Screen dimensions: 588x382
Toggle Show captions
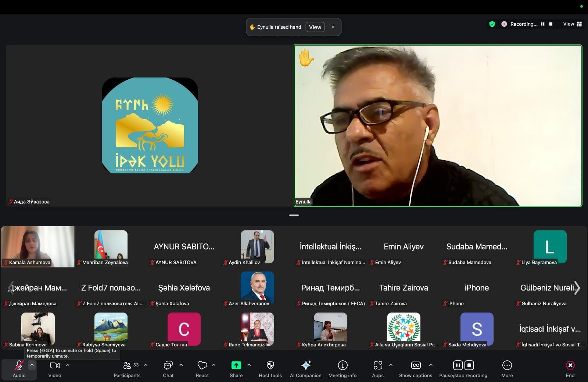416,369
